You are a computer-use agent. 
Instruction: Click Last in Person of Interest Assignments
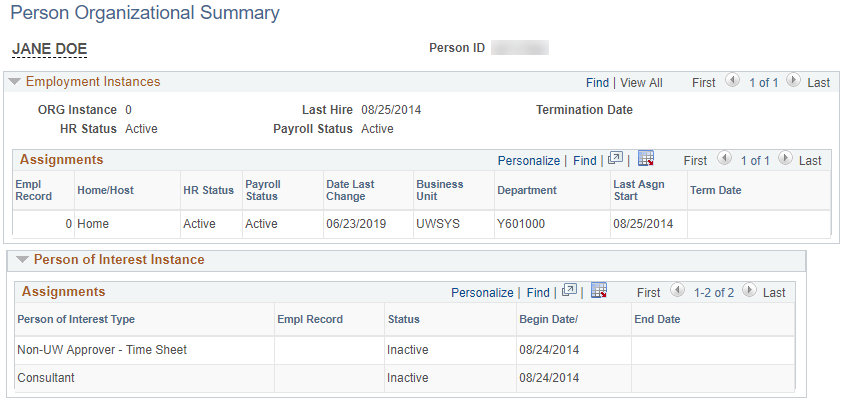pos(774,293)
